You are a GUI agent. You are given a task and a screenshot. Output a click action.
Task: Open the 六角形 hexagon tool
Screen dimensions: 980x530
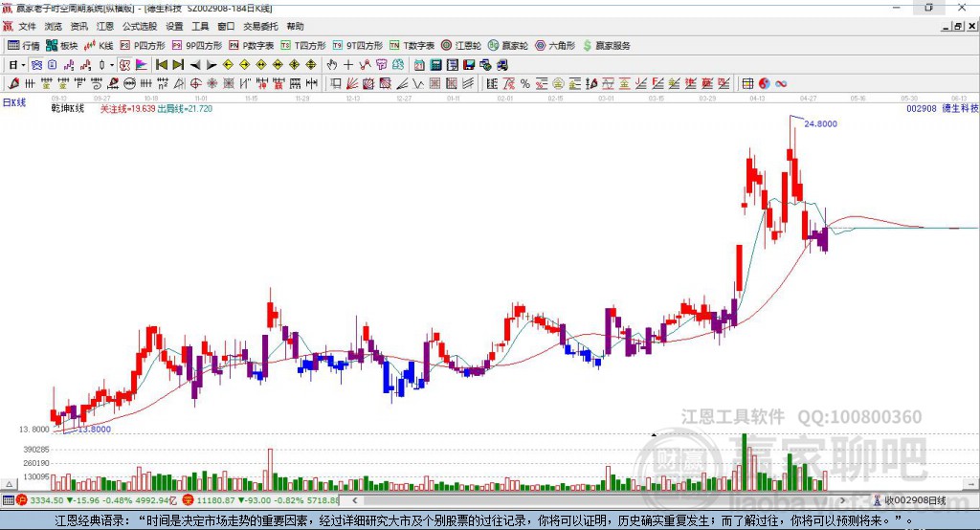tap(552, 45)
